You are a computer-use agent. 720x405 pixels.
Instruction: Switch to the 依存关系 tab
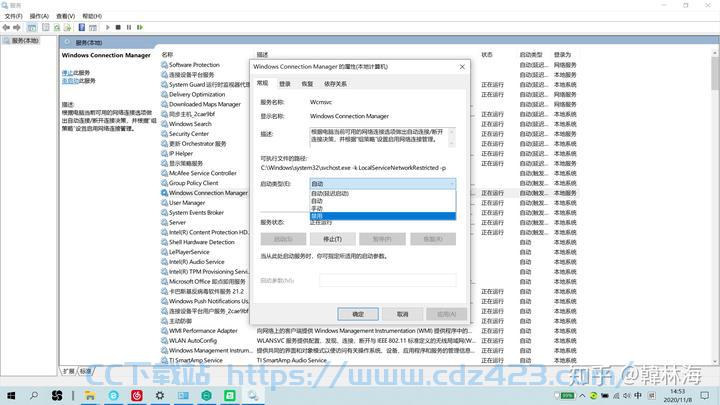[x=335, y=84]
